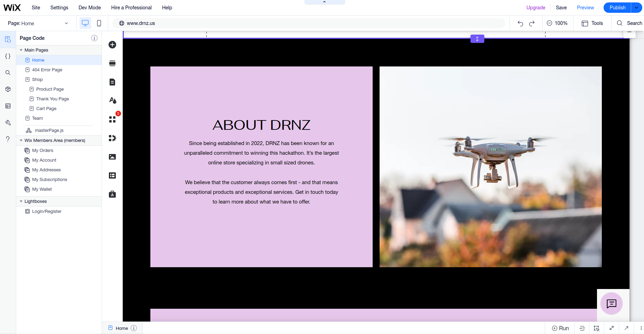Collapse the top bar using chevron
This screenshot has width=644, height=334.
tap(325, 2)
